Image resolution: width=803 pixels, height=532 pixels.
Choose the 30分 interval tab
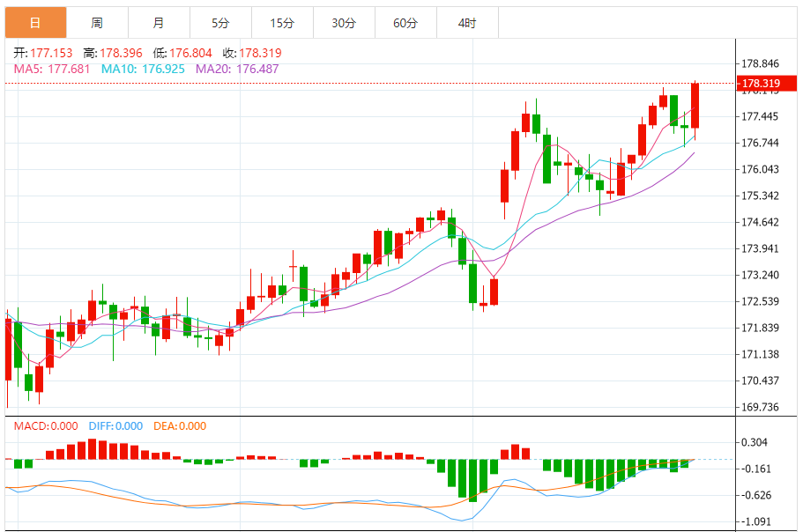point(344,23)
